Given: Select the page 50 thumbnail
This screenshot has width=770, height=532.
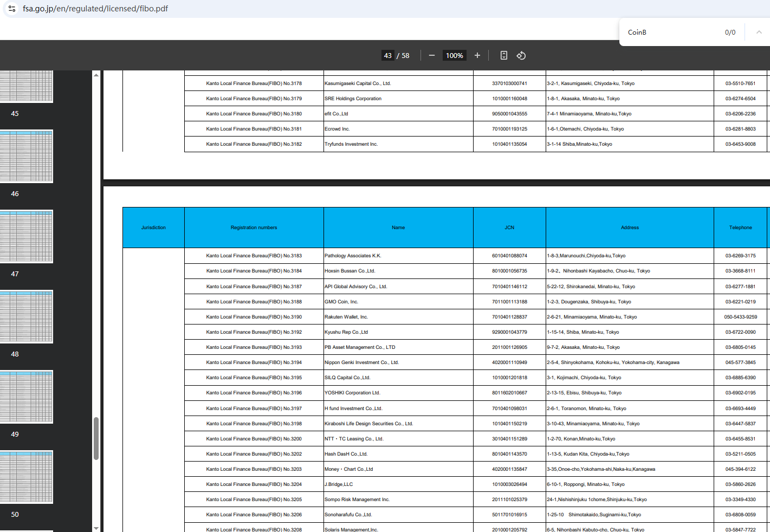Looking at the screenshot, I should [x=27, y=477].
